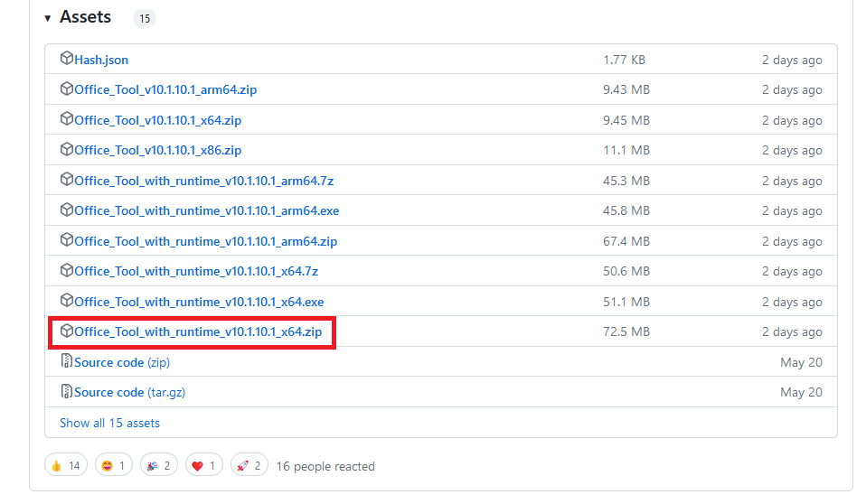
Task: Click 2 days ago timestamp on Hash.json row
Action: (792, 61)
